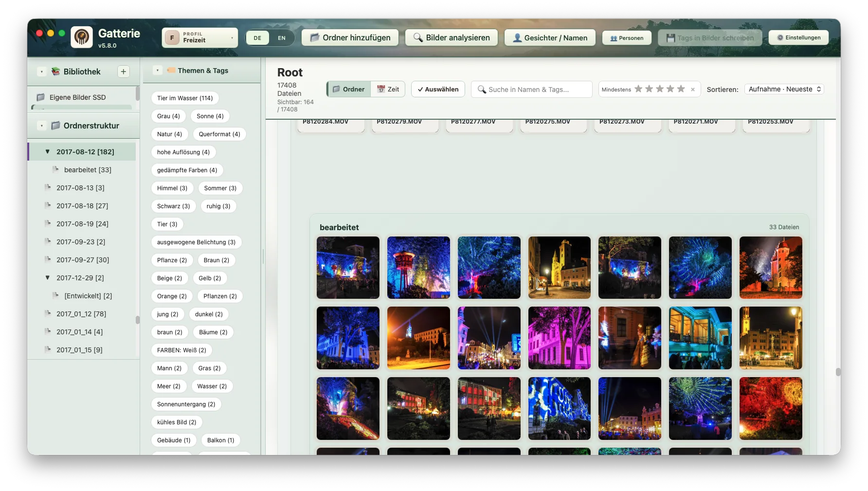Click the Gatterie app logo icon

click(x=82, y=37)
